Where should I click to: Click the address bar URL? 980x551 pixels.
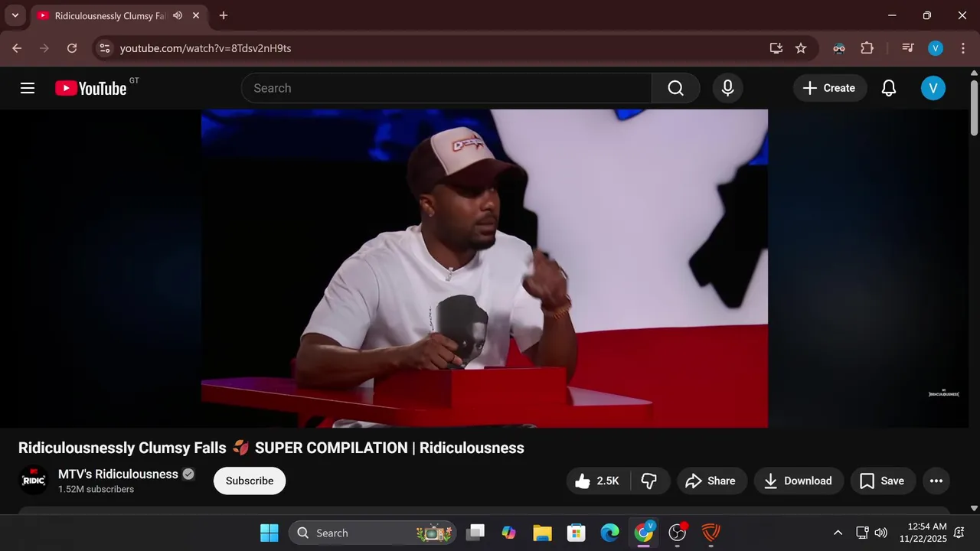205,48
